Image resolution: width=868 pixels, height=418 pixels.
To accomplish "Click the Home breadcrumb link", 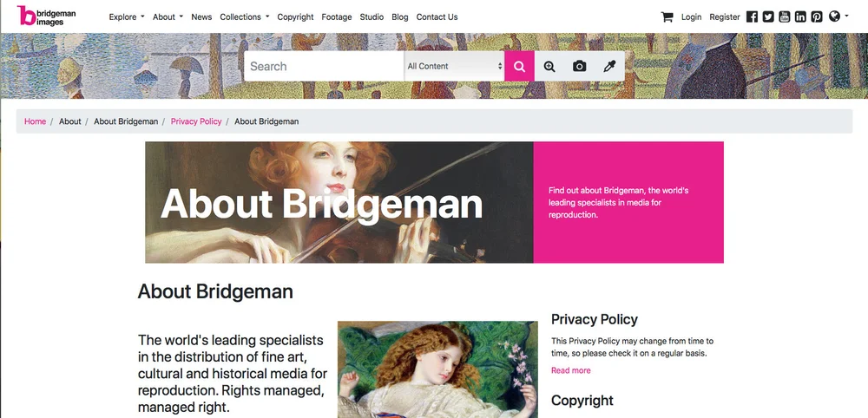I will [x=35, y=121].
